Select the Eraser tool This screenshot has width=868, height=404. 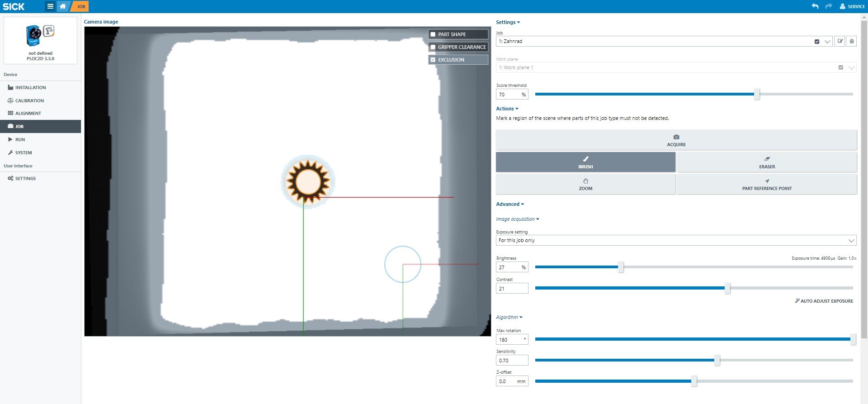(766, 162)
